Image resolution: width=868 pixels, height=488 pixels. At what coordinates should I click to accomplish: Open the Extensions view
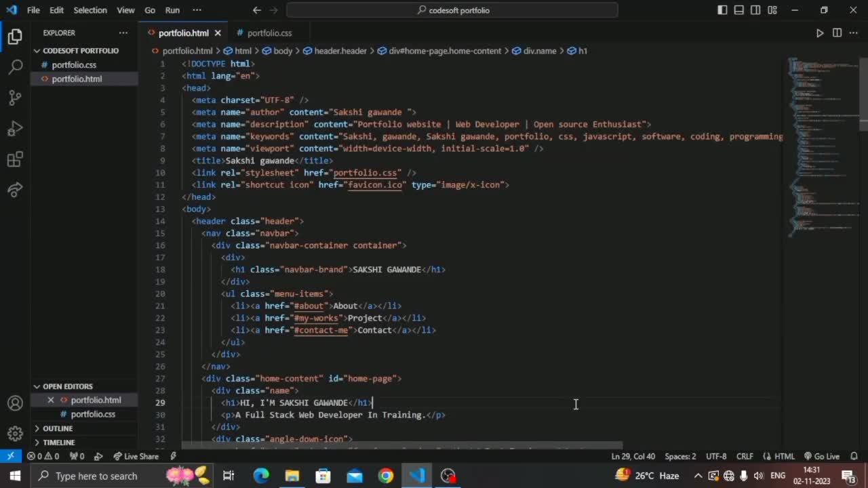(15, 160)
